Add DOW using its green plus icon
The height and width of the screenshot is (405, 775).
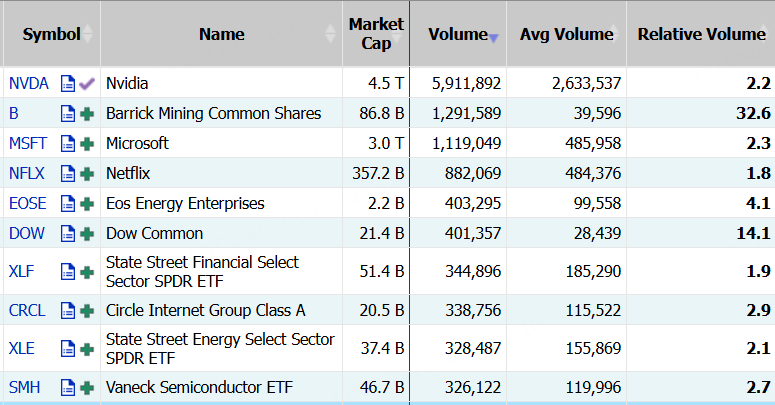[x=87, y=233]
